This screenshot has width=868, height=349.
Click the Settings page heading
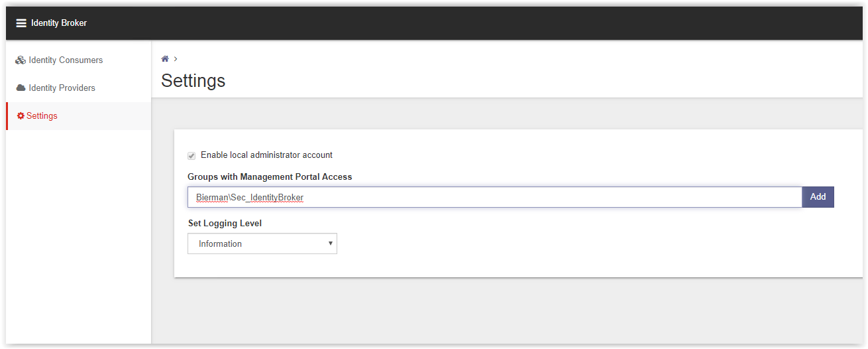tap(193, 81)
